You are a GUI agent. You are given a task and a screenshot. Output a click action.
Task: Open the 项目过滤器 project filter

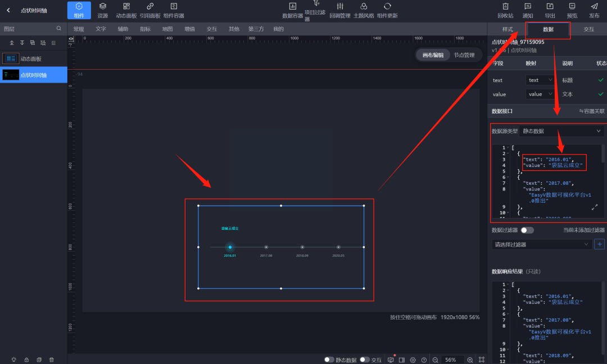pyautogui.click(x=315, y=11)
